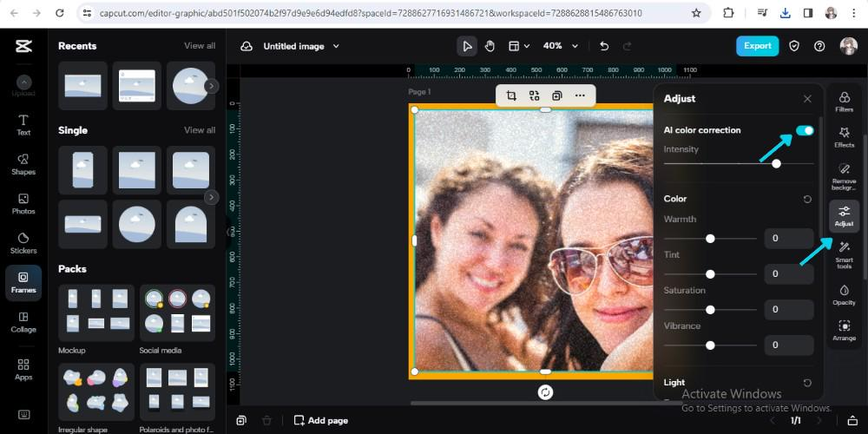Viewport: 868px width, 434px height.
Task: Open the Effects tool
Action: click(845, 137)
